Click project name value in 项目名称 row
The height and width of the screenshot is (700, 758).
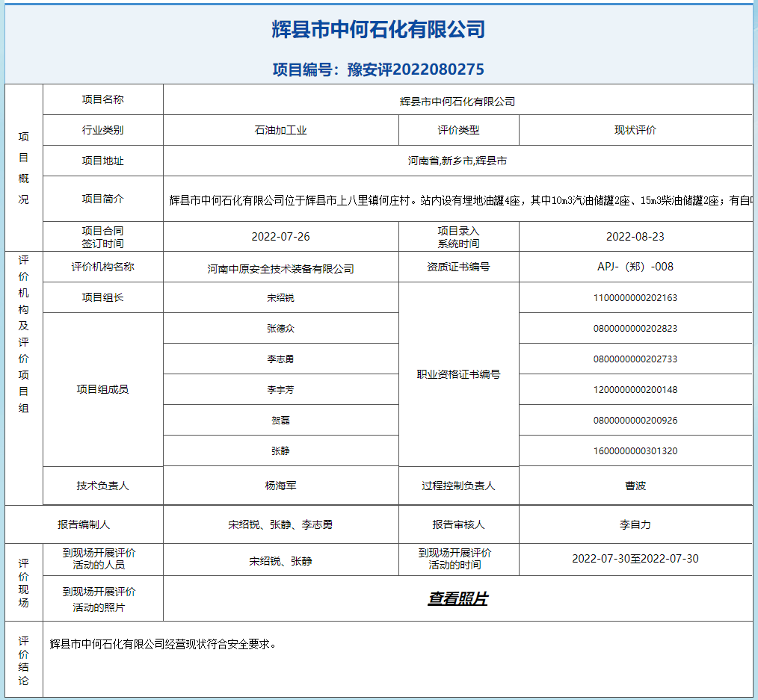click(457, 102)
